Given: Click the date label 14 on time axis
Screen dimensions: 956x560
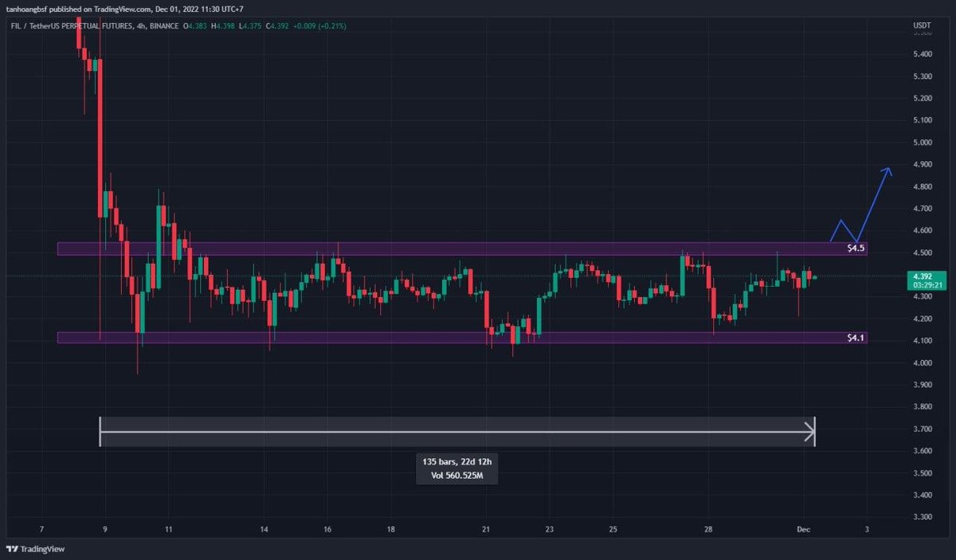Looking at the screenshot, I should [x=264, y=529].
